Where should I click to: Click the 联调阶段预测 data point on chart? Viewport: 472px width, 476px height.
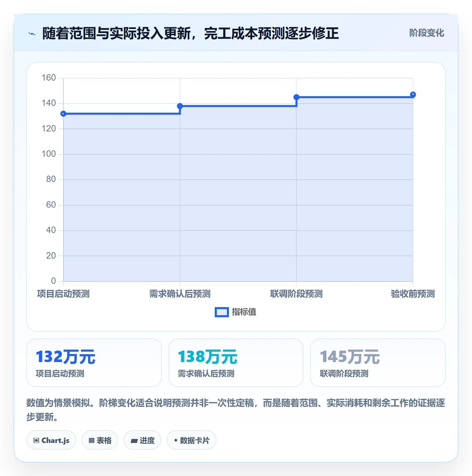[296, 97]
